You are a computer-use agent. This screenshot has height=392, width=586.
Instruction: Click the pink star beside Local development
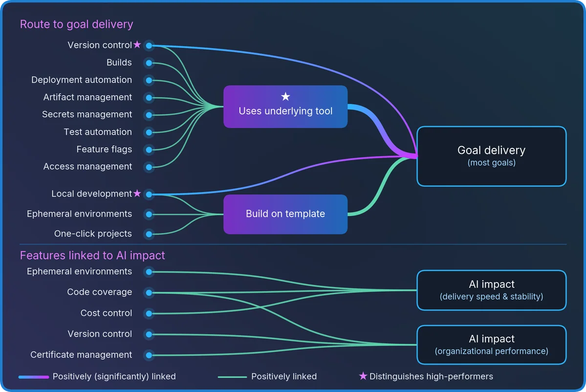point(137,193)
